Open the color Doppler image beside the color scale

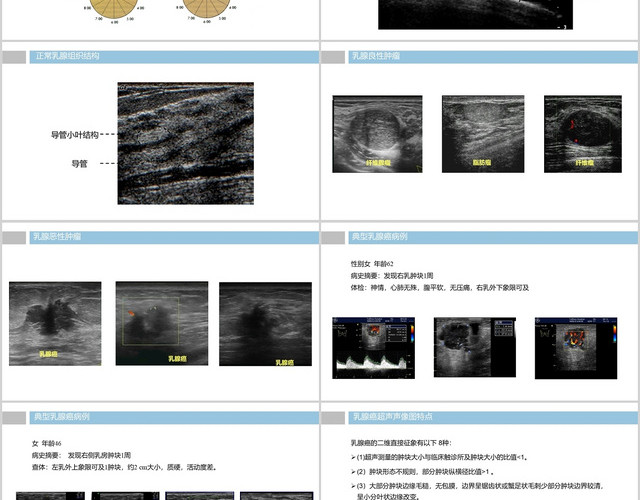click(576, 348)
